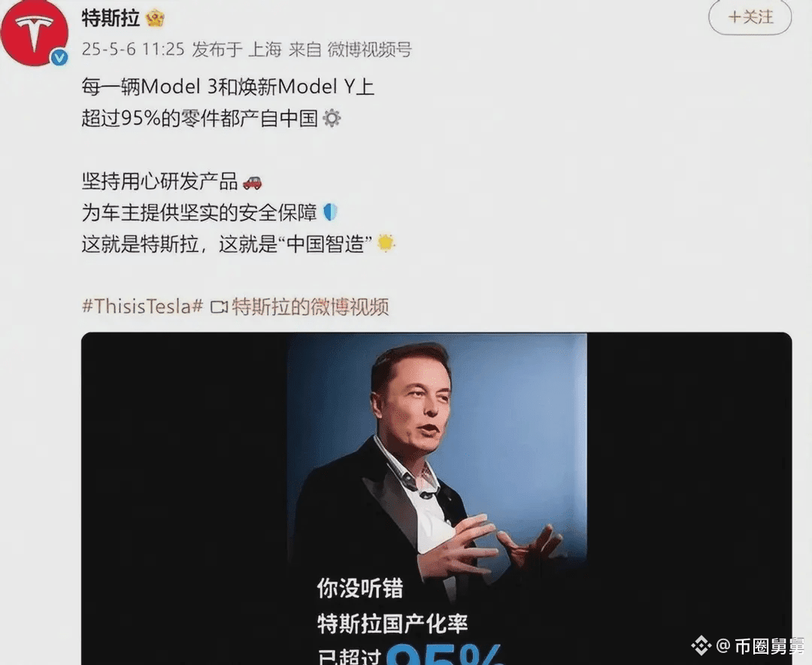
Task: Follow the account with +关注 button
Action: (x=750, y=17)
